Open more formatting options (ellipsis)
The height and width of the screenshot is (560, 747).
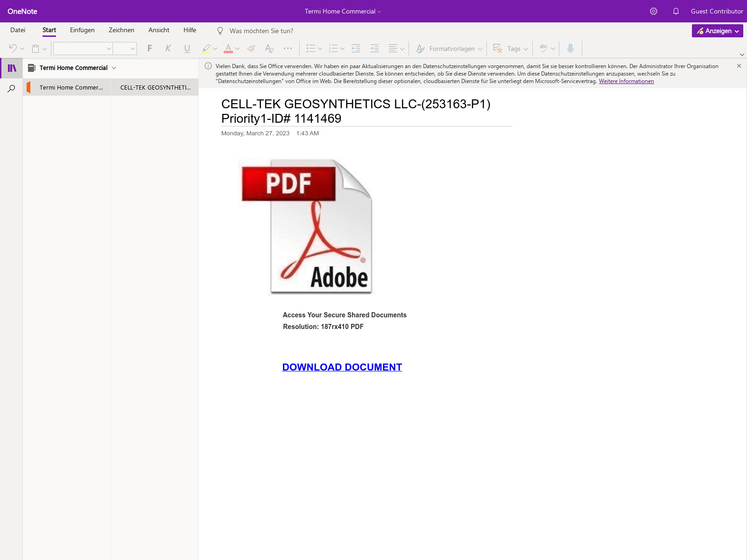tap(288, 48)
